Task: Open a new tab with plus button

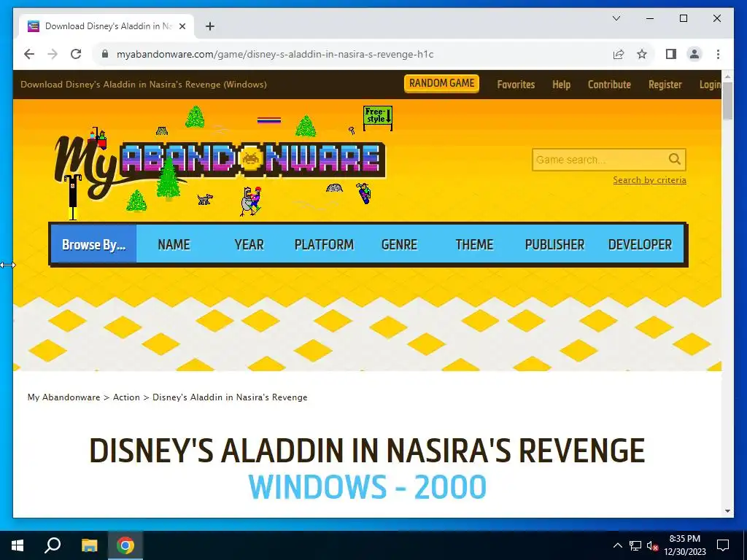Action: (x=209, y=26)
